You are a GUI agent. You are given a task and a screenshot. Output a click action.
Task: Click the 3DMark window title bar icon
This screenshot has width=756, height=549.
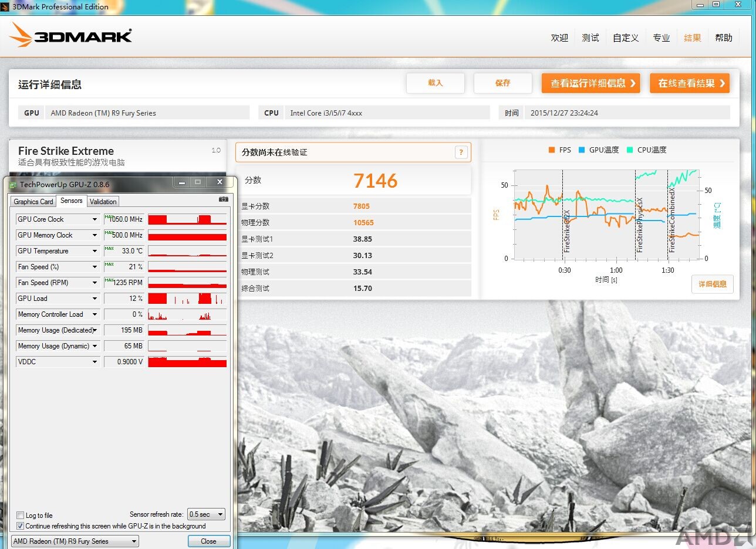(5, 6)
